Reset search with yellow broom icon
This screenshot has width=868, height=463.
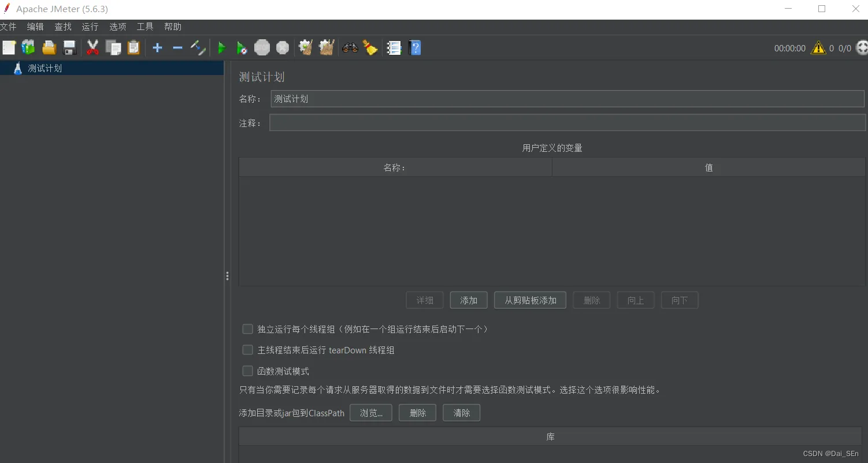pyautogui.click(x=370, y=48)
